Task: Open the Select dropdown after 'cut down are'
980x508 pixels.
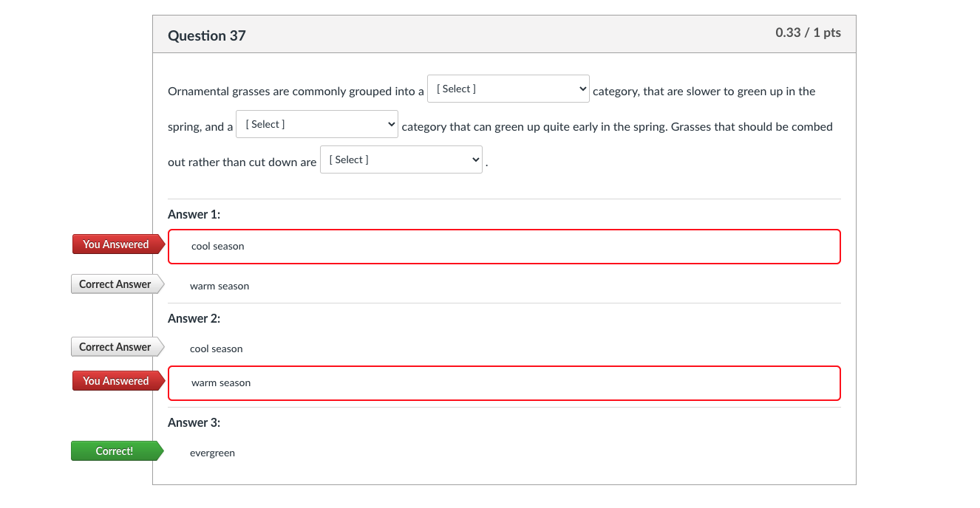Action: click(401, 159)
